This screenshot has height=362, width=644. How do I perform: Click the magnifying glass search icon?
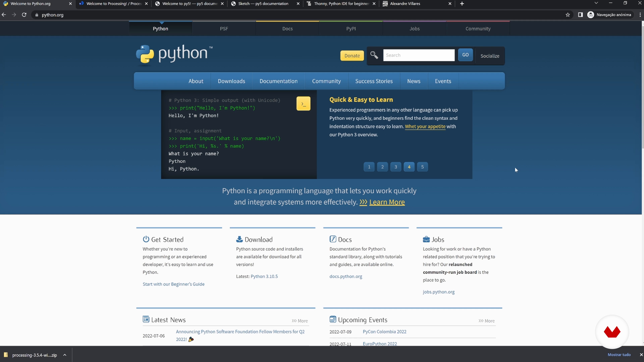pyautogui.click(x=374, y=55)
